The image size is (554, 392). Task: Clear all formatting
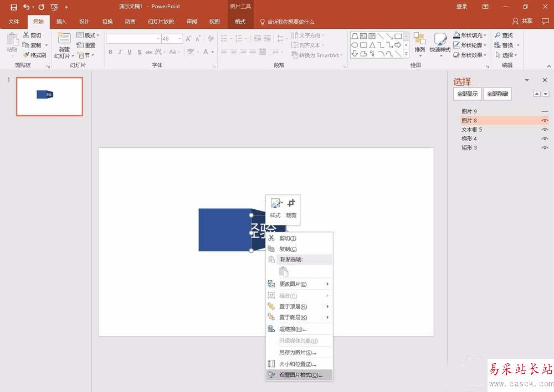click(x=211, y=39)
